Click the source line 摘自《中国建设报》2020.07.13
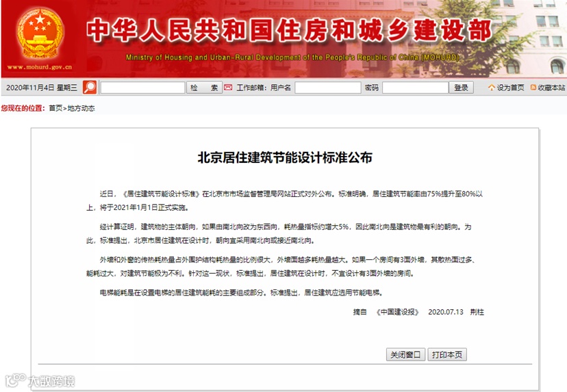The image size is (567, 392). pos(418,312)
